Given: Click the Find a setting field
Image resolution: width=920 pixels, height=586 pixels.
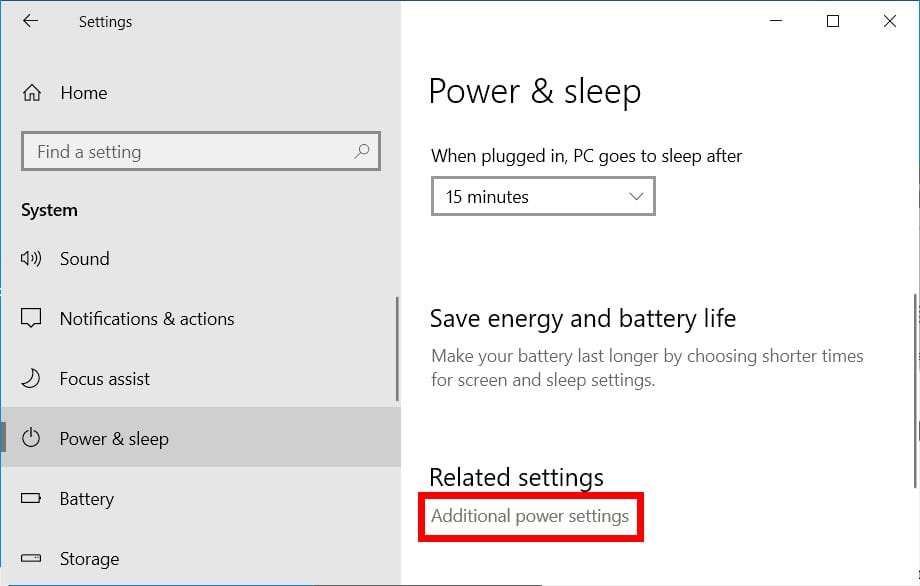Looking at the screenshot, I should 190,152.
